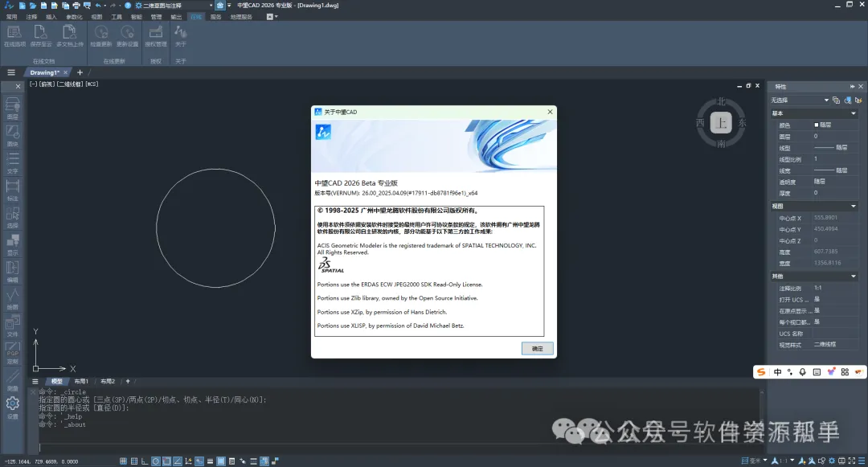This screenshot has height=467, width=868.
Task: Open the undo history dropdown arrow
Action: coord(105,6)
